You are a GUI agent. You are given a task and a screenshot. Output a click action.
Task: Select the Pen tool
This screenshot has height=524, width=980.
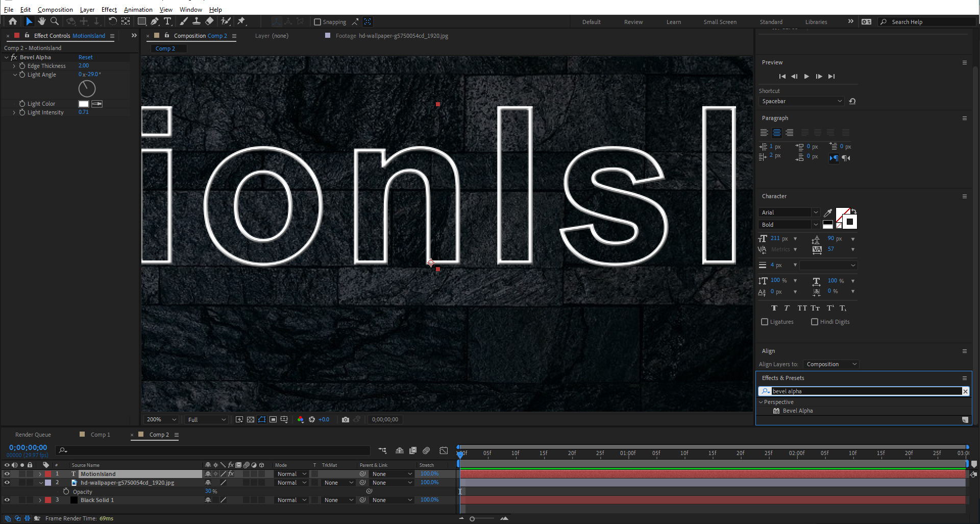pyautogui.click(x=155, y=21)
